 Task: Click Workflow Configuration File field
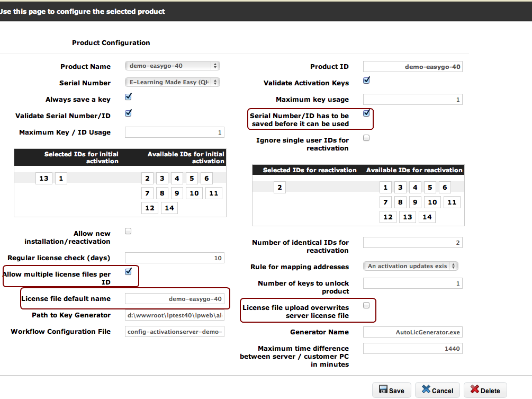[174, 332]
